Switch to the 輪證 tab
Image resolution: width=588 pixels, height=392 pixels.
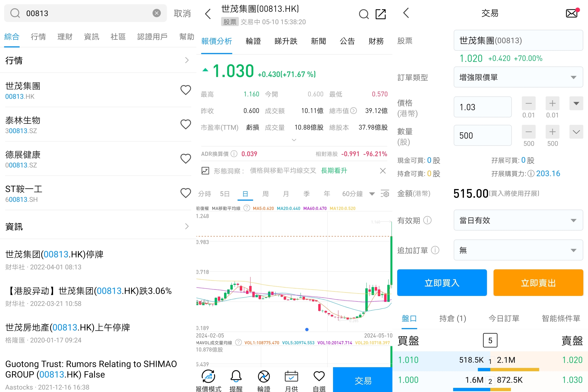[253, 41]
